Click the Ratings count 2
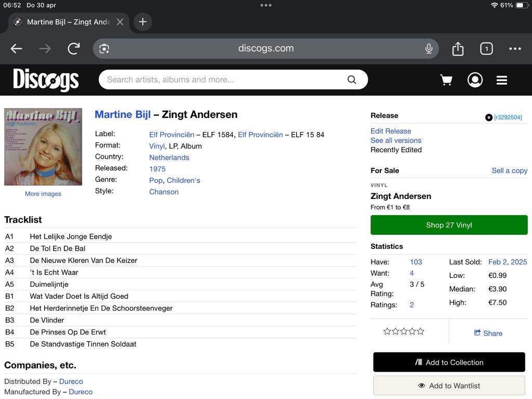 (411, 305)
